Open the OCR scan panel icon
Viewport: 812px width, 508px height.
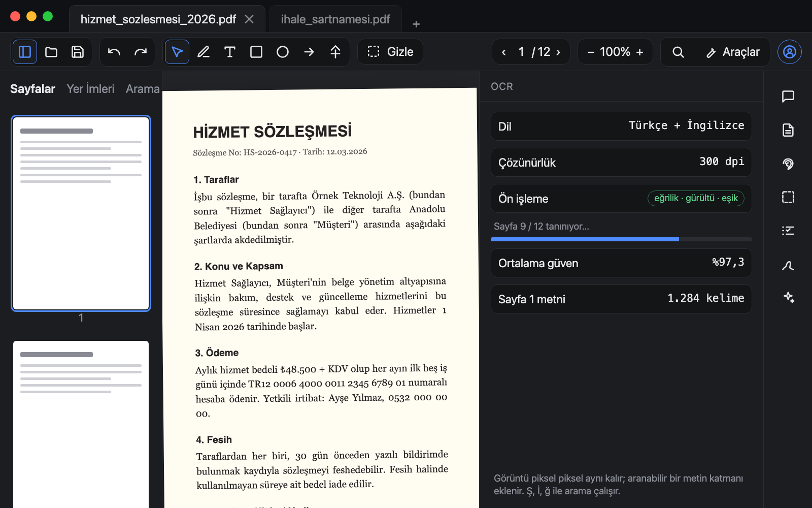(788, 164)
